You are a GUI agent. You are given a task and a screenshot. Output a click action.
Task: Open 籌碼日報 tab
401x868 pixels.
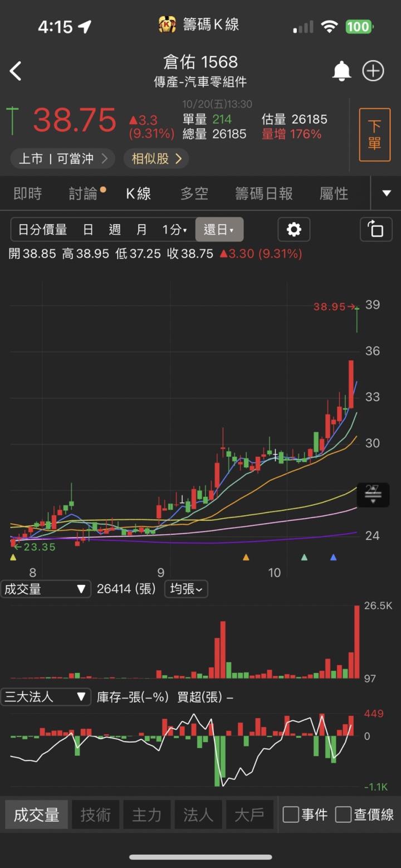click(264, 193)
